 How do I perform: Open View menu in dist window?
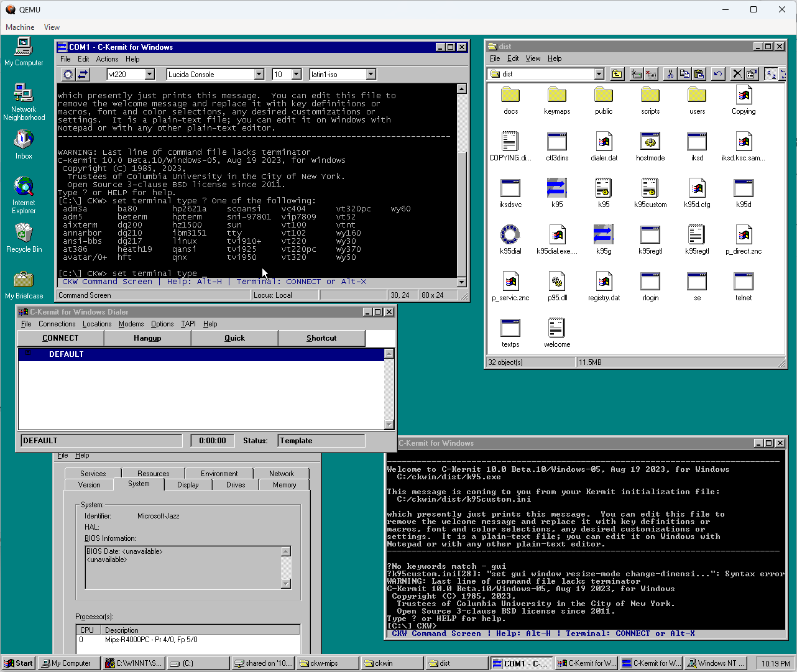click(x=533, y=58)
